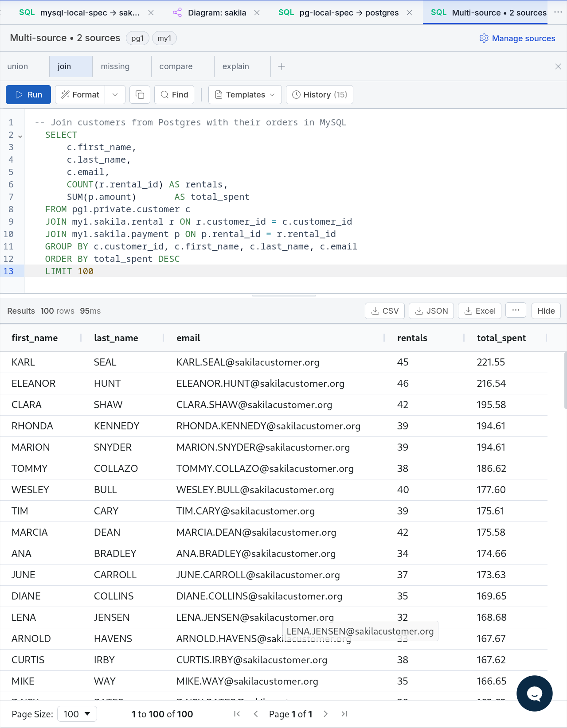The width and height of the screenshot is (567, 728).
Task: Add a new query tab with plus icon
Action: tap(282, 66)
